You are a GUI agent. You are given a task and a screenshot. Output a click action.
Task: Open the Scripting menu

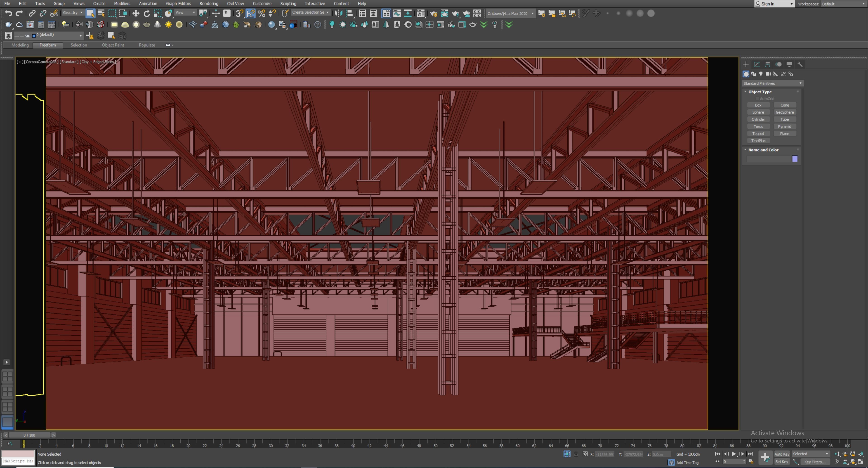point(288,4)
